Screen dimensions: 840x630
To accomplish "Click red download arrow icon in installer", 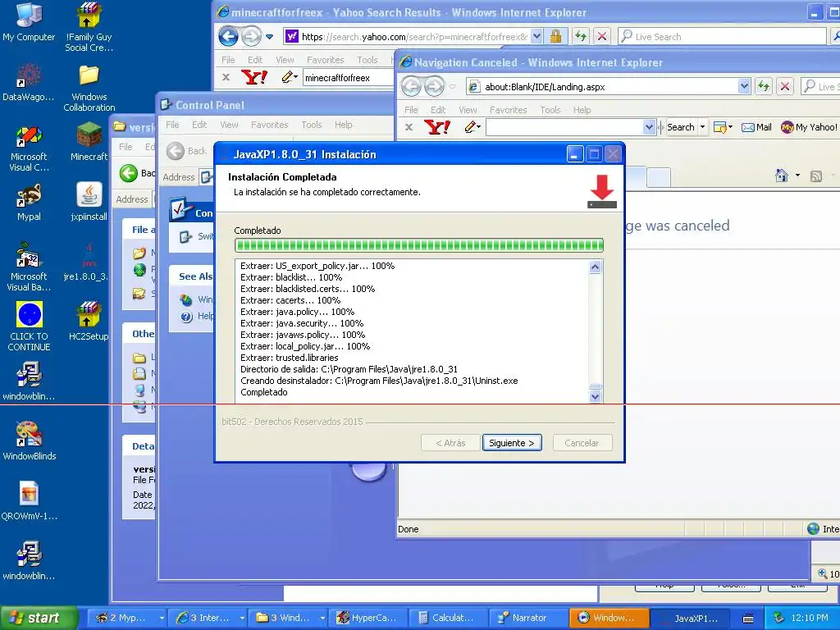I will pos(602,190).
